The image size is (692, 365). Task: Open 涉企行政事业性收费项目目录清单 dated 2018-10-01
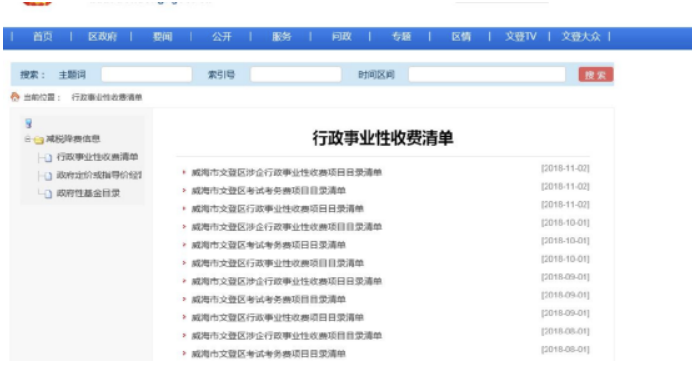286,227
